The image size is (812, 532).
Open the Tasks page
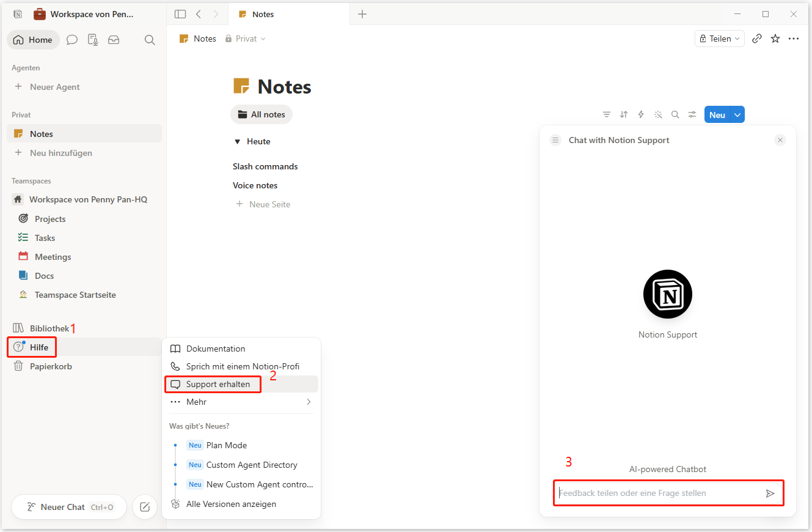coord(84,238)
